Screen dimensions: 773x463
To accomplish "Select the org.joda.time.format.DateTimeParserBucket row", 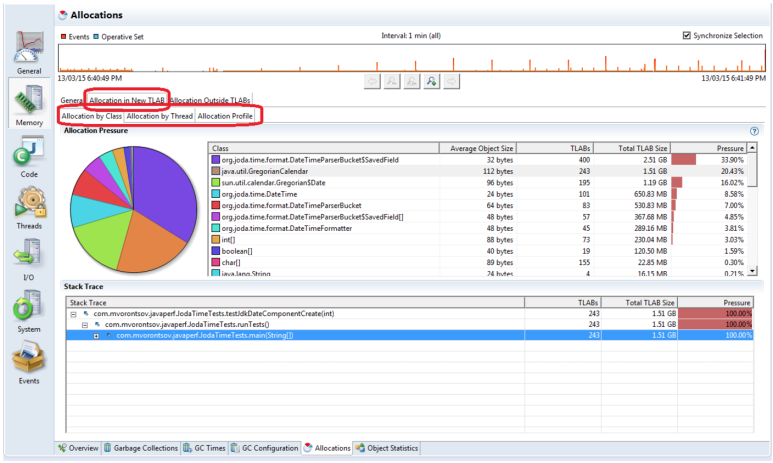I will (478, 206).
